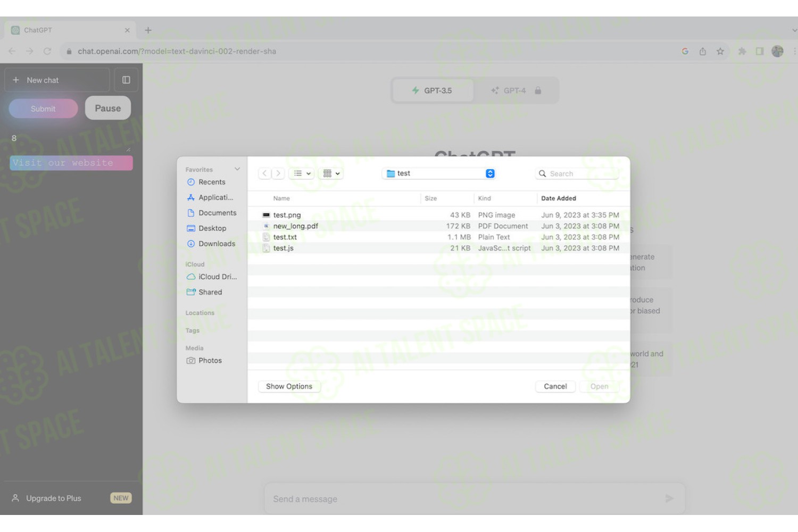Viewport: 798px width, 532px height.
Task: Toggle the ChatGPT sidebar panel icon
Action: 126,80
